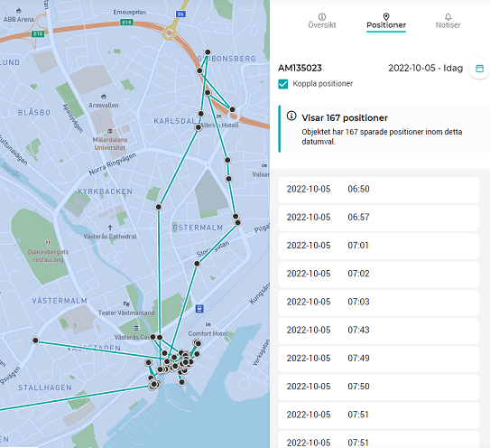
Task: Click the date range 2022-10-05 - Idag
Action: click(x=425, y=68)
